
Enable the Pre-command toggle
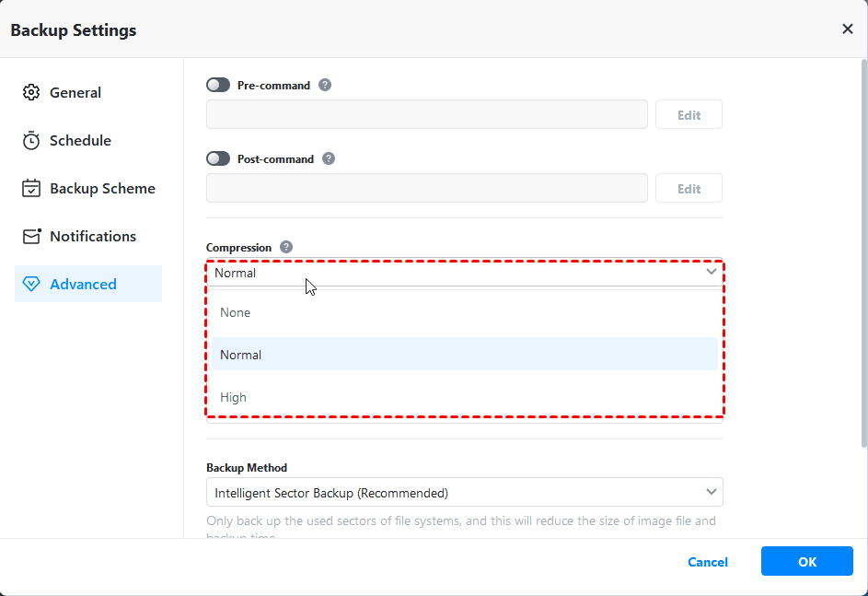click(218, 85)
